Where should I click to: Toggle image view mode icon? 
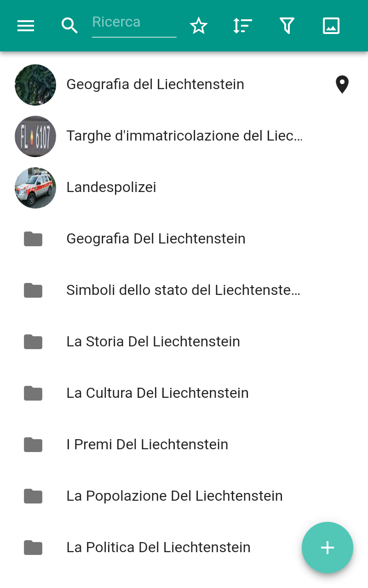click(x=331, y=26)
